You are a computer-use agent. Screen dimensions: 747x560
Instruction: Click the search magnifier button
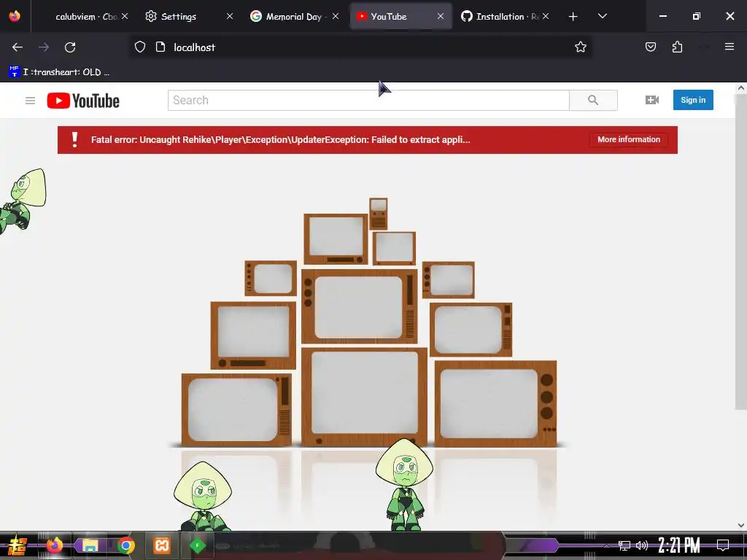[x=593, y=100]
